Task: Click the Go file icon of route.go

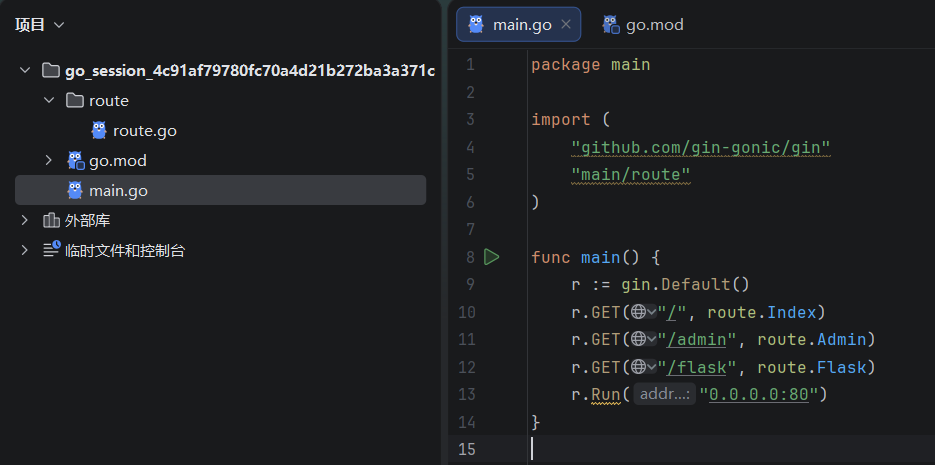Action: click(99, 130)
